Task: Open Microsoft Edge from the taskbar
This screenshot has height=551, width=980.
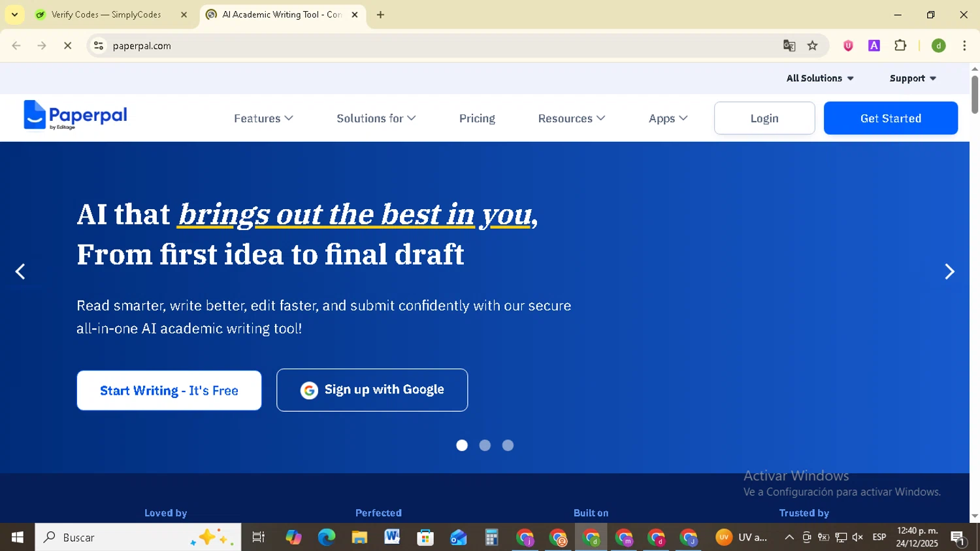Action: click(326, 537)
